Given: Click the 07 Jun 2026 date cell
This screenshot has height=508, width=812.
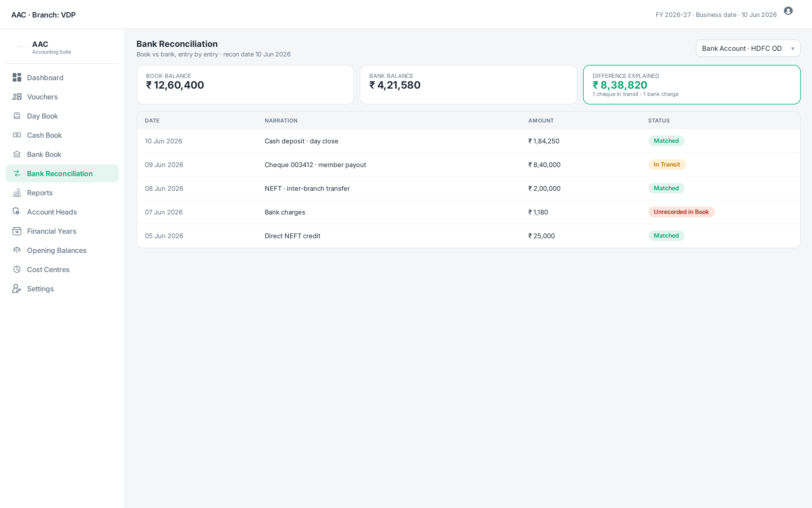Looking at the screenshot, I should (x=164, y=212).
